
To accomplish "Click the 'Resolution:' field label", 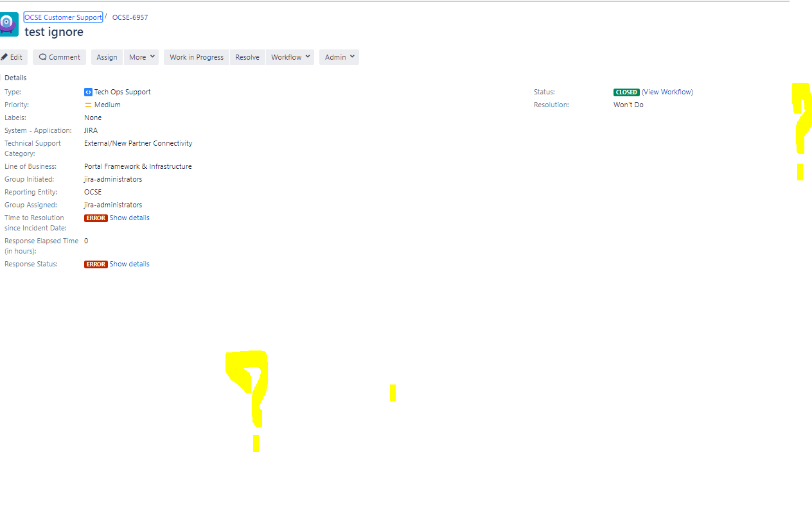I will tap(551, 105).
